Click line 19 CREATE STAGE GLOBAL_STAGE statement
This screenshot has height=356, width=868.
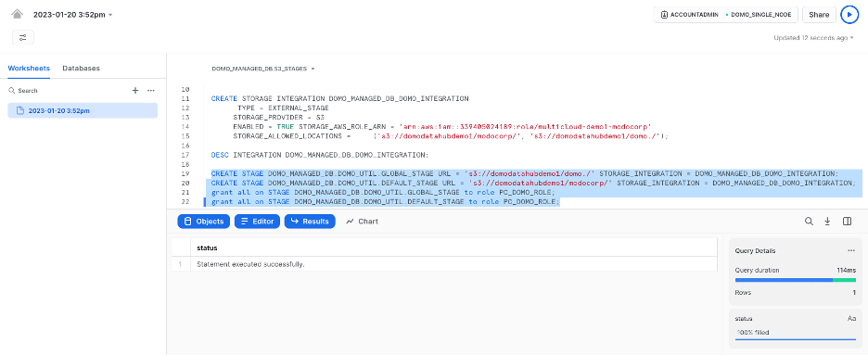pos(525,174)
